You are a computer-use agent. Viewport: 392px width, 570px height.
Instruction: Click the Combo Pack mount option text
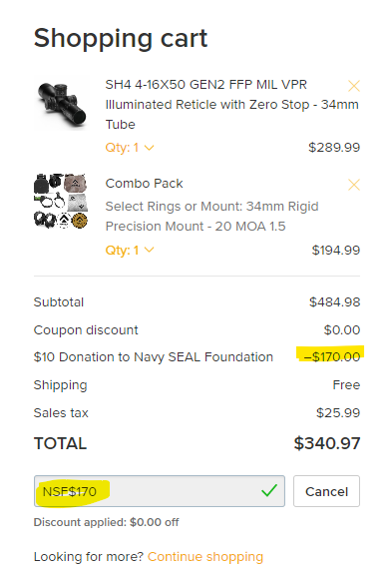(x=211, y=217)
